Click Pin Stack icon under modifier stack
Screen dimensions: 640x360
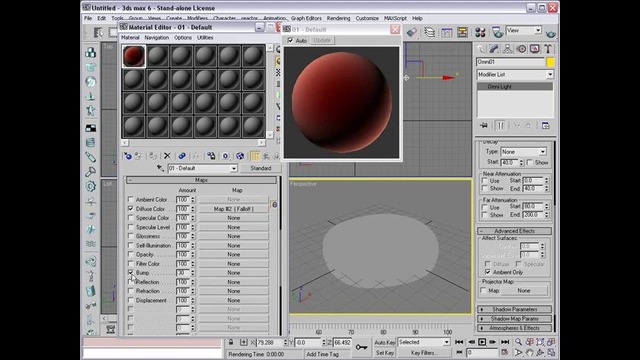coord(484,126)
